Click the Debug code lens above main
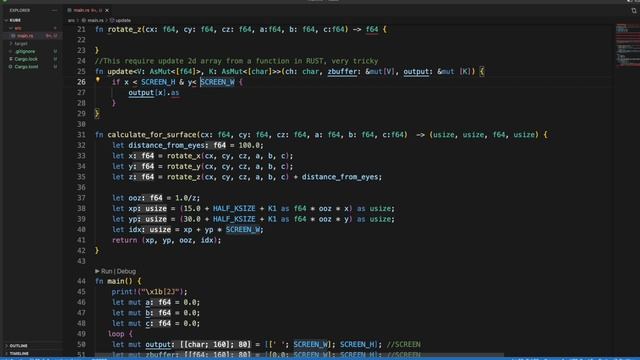640x360 pixels. [126, 271]
